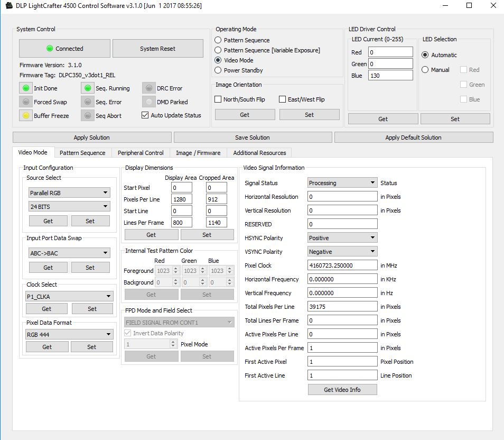Click the Seq. Running status light

[88, 88]
